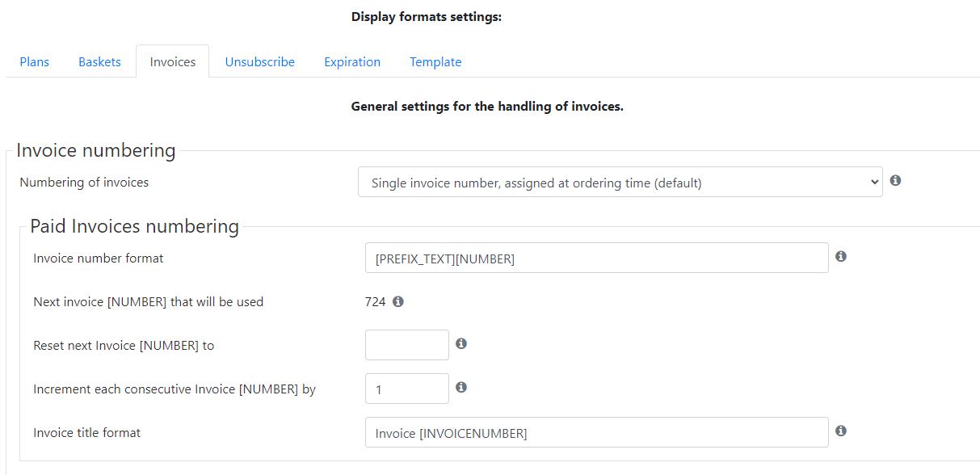This screenshot has width=980, height=475.
Task: Focus the Reset next Invoice NUMBER input
Action: pos(407,345)
